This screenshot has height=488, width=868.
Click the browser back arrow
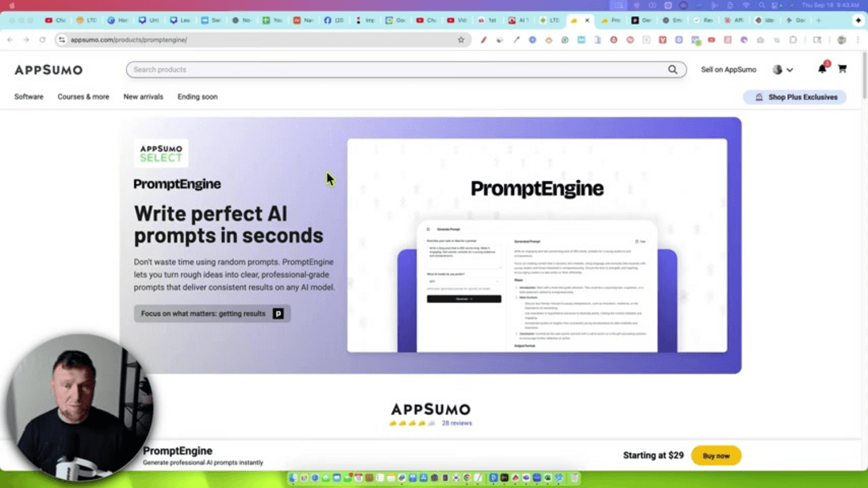tap(9, 39)
